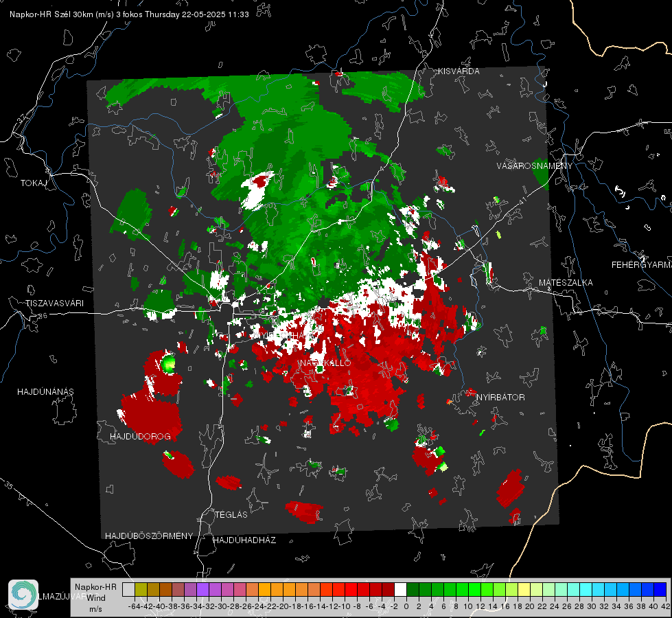Click the KISVÁRDA city label
This screenshot has width=672, height=618.
coord(459,71)
